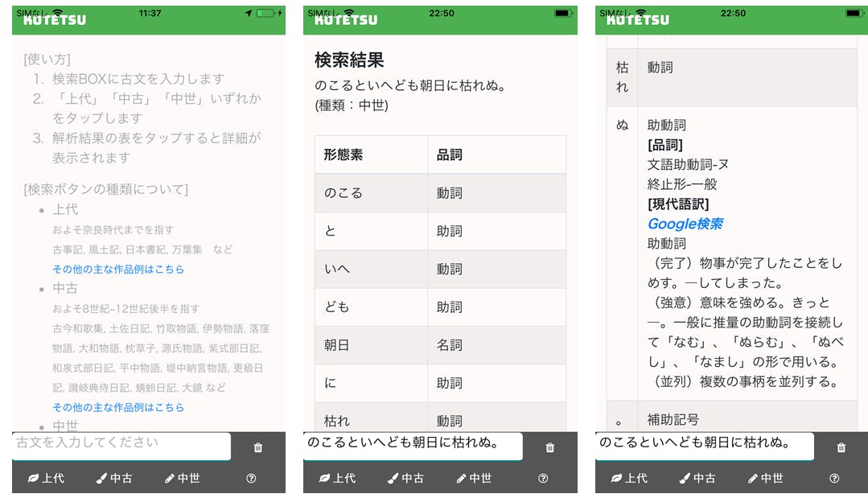The width and height of the screenshot is (868, 498).
Task: Tap the のこる row in results table
Action: tap(440, 193)
